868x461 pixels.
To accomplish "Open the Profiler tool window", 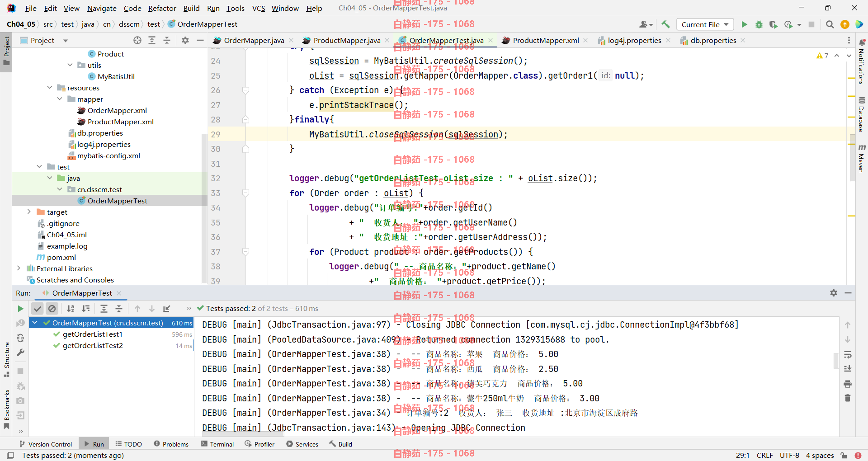I will click(x=260, y=444).
